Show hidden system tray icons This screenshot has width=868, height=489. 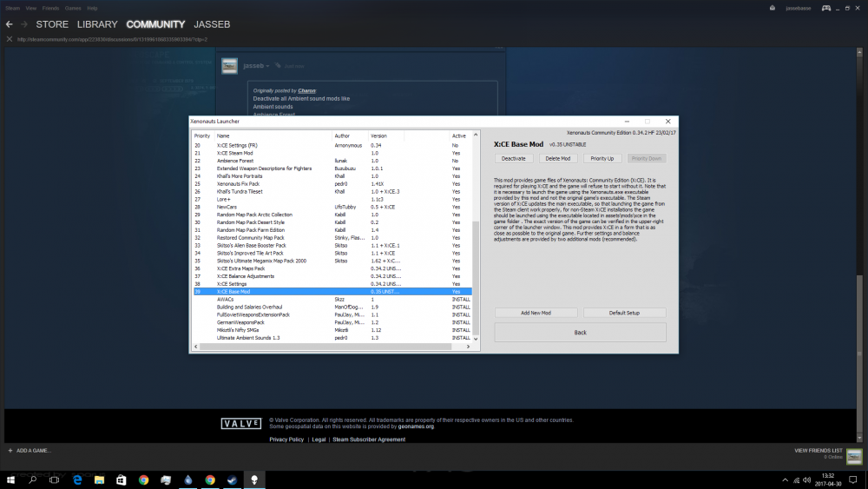coord(785,480)
